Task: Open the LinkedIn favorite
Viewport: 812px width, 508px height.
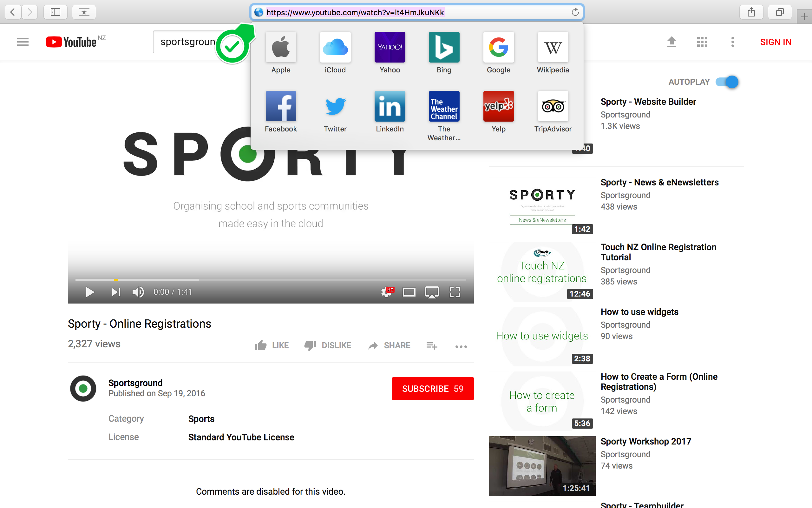Action: tap(390, 111)
